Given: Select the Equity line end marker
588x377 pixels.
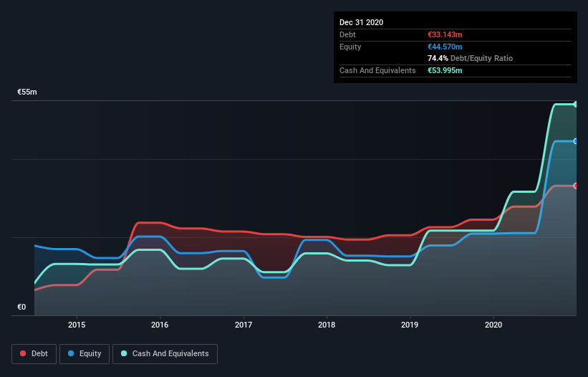Looking at the screenshot, I should click(x=576, y=141).
